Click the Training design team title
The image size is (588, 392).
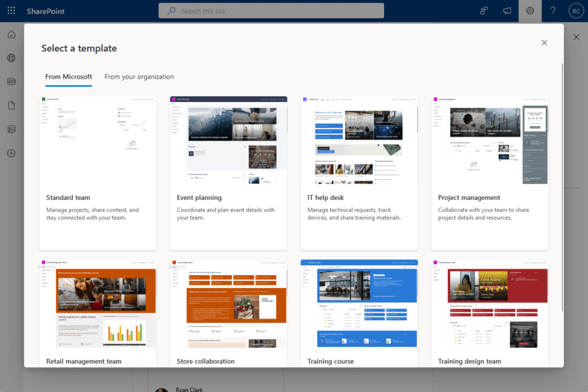(470, 361)
